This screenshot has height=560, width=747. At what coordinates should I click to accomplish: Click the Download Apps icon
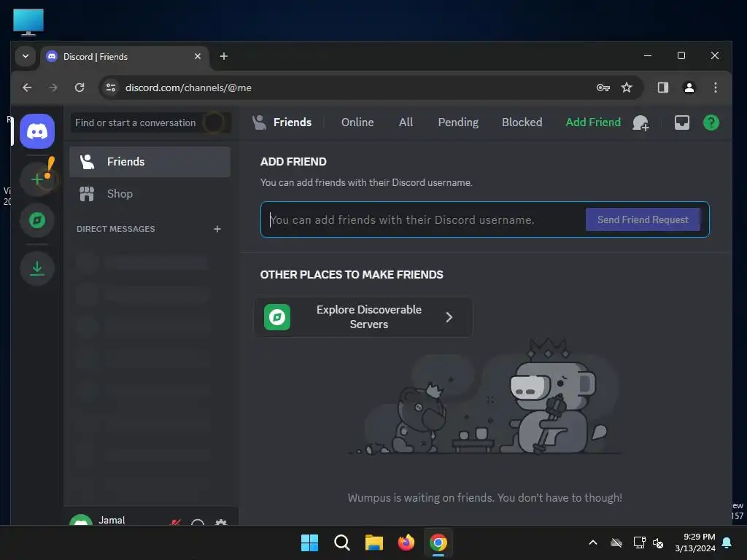pyautogui.click(x=37, y=268)
